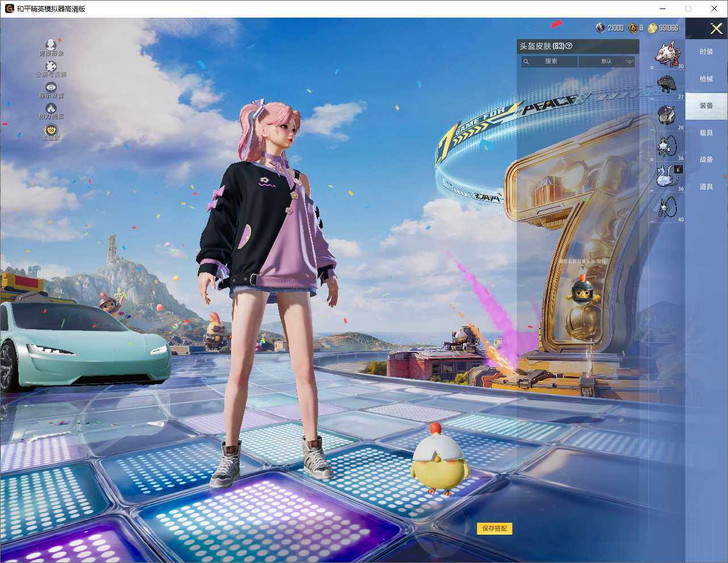Select the ring-shaped skin numbered 40
This screenshot has width=728, height=563.
668,208
